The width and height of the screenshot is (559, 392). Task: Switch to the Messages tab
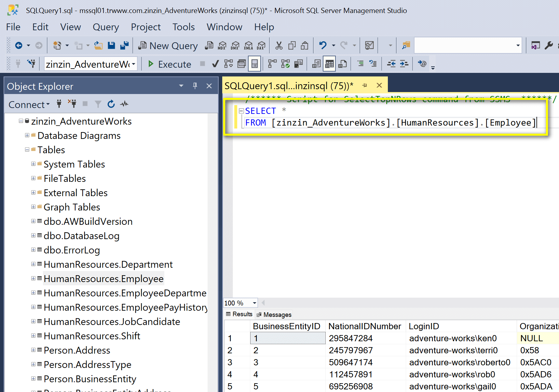274,315
